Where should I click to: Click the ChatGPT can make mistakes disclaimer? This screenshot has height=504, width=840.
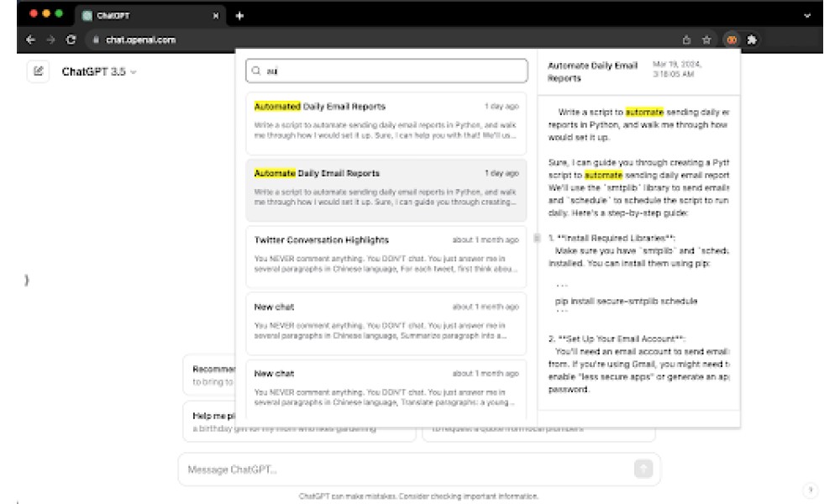pos(418,496)
